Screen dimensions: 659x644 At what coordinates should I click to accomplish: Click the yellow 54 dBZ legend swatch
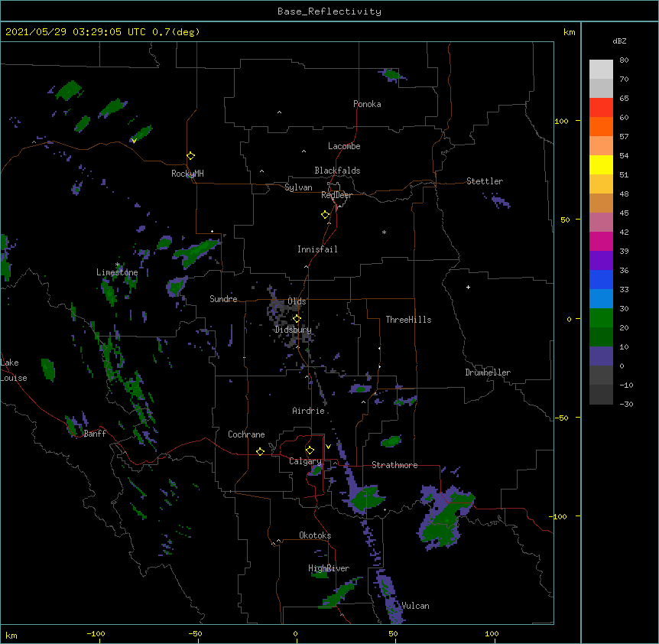(x=601, y=164)
